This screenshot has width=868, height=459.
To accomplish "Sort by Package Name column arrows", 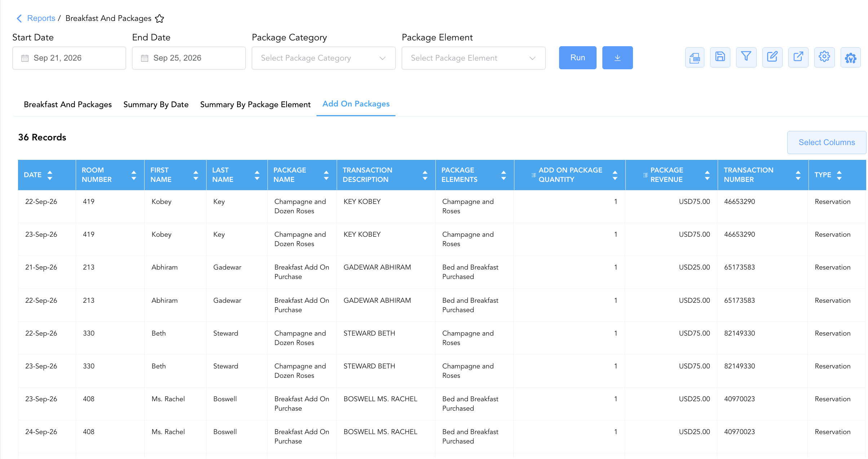I will click(326, 175).
